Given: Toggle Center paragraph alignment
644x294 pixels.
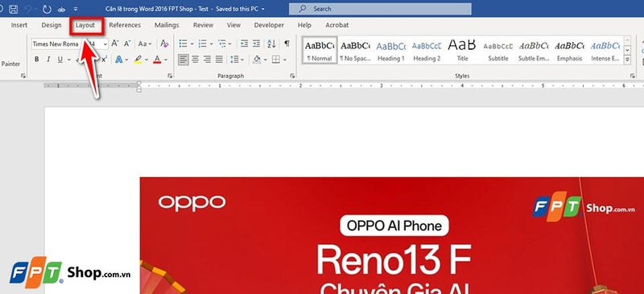Looking at the screenshot, I should pyautogui.click(x=196, y=60).
